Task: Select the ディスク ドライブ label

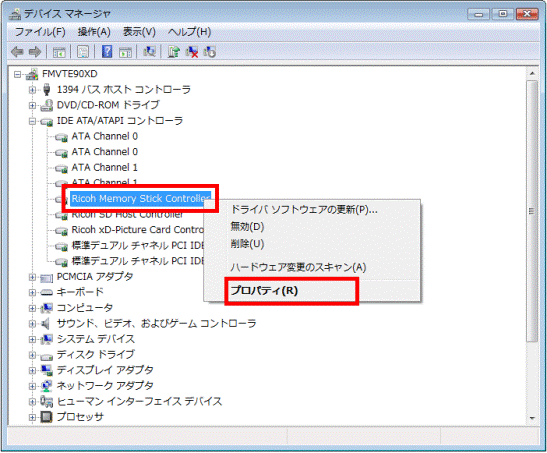Action: [96, 354]
